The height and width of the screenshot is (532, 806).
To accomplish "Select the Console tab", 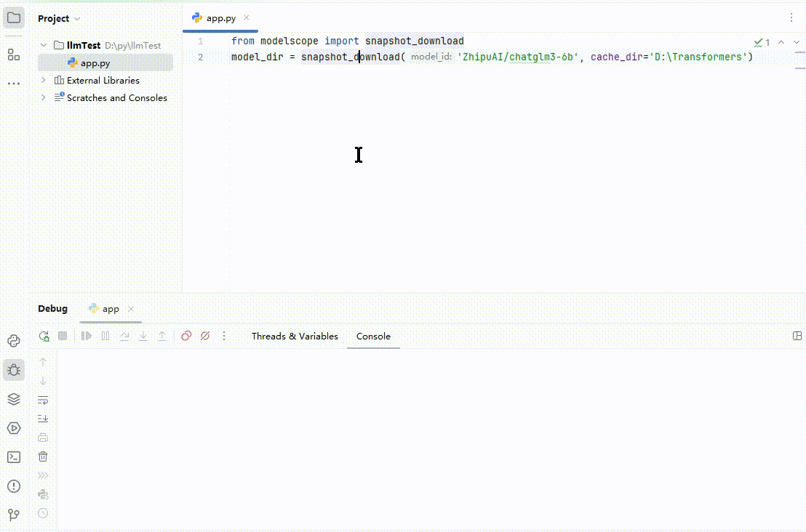I will 373,336.
